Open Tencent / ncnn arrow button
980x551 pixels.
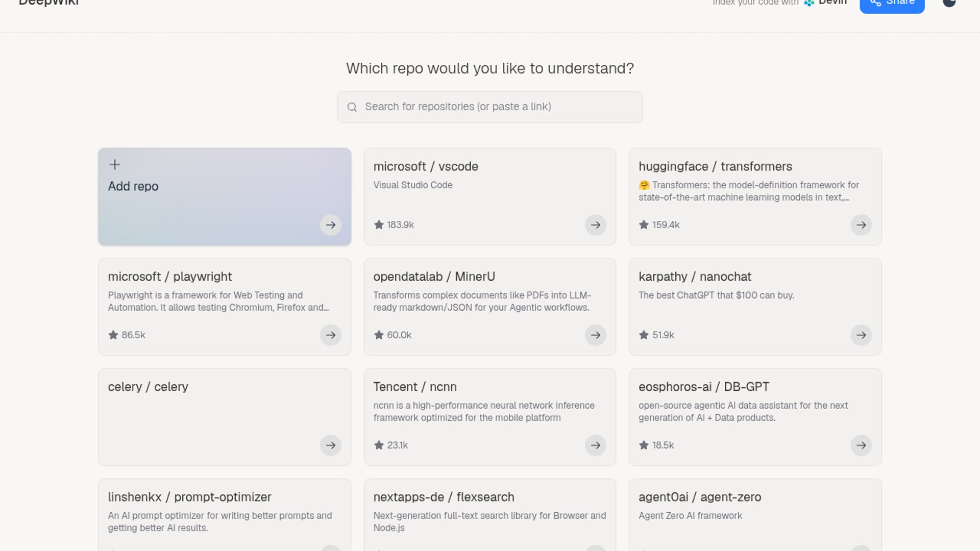[596, 445]
